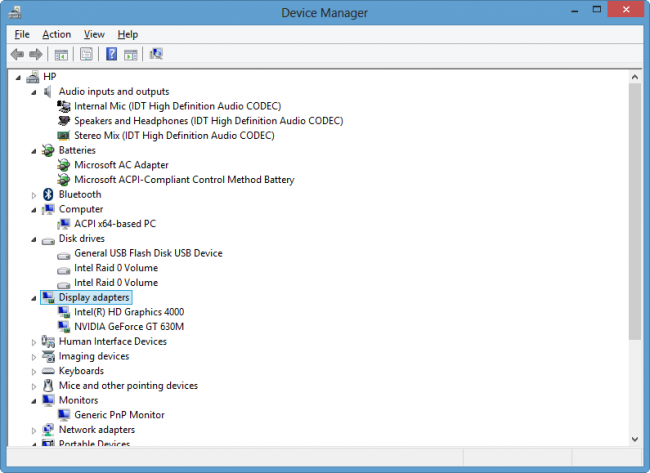Select General USB Flash Disk USB Device

point(148,253)
